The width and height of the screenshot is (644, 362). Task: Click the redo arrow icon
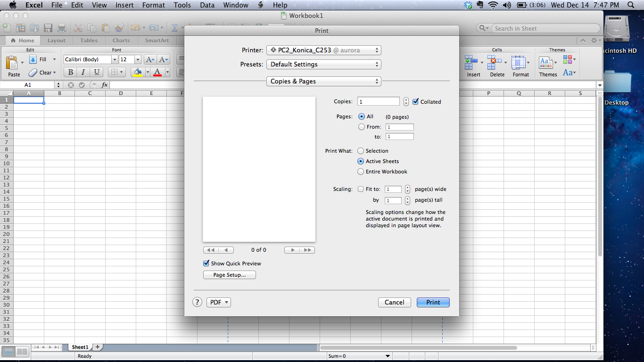tap(153, 28)
